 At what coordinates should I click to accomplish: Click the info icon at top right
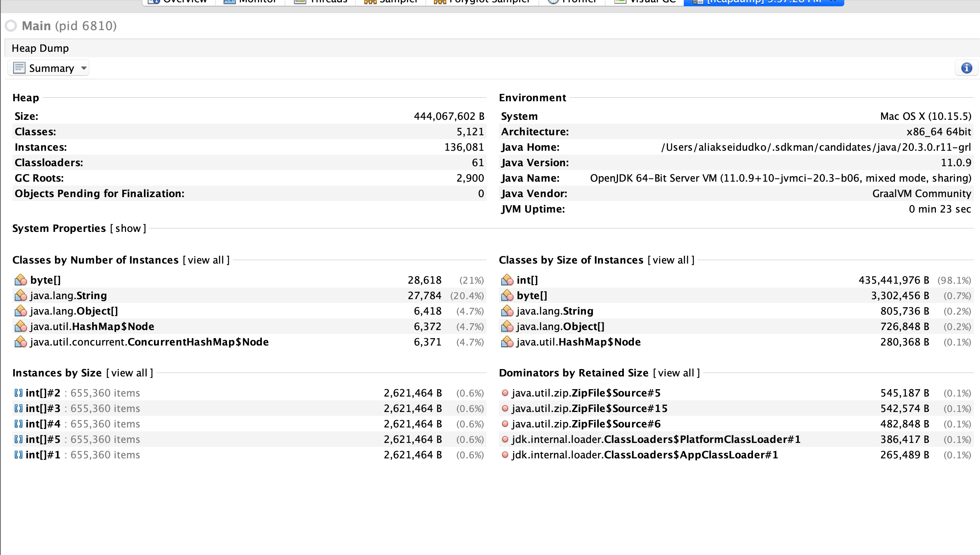coord(966,68)
